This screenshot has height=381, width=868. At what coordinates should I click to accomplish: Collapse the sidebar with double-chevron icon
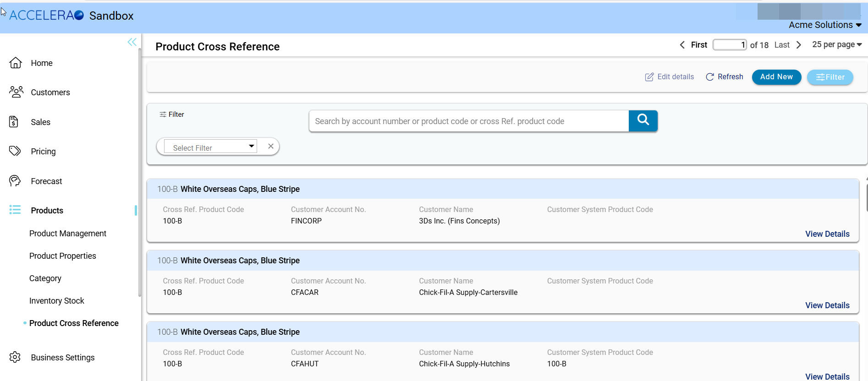click(x=132, y=42)
